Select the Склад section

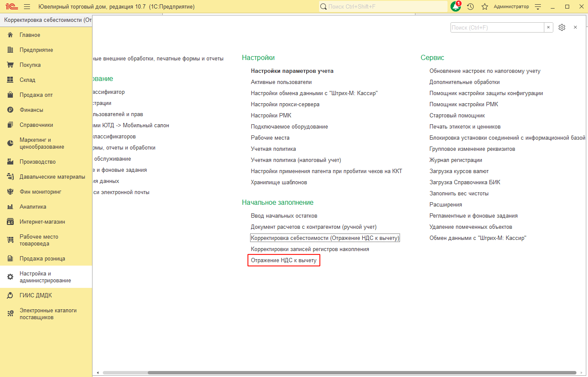point(46,80)
